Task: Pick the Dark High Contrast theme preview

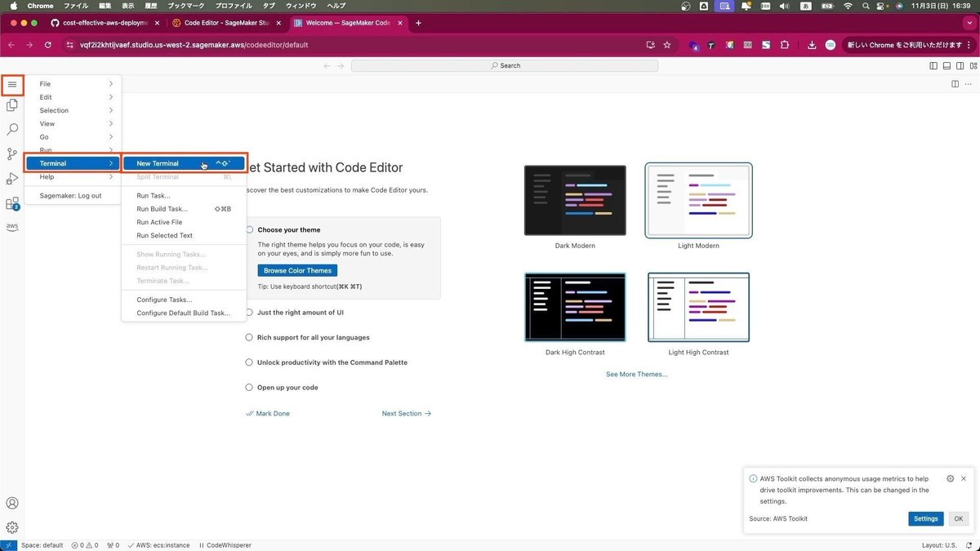Action: (x=575, y=307)
